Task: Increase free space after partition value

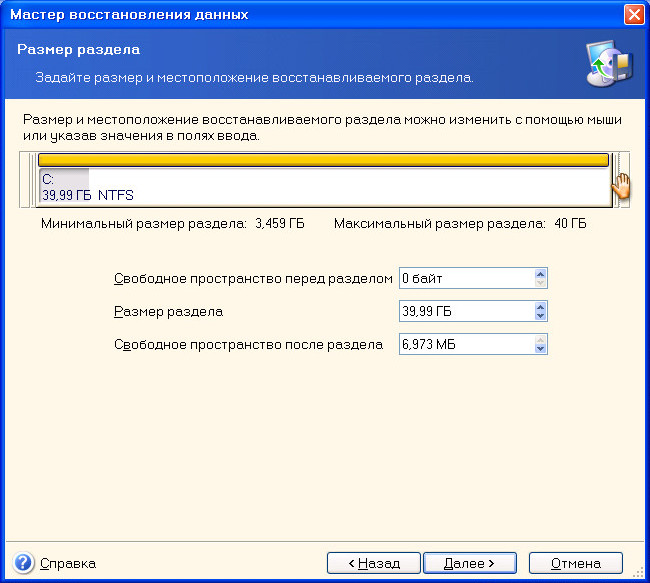Action: pos(541,340)
